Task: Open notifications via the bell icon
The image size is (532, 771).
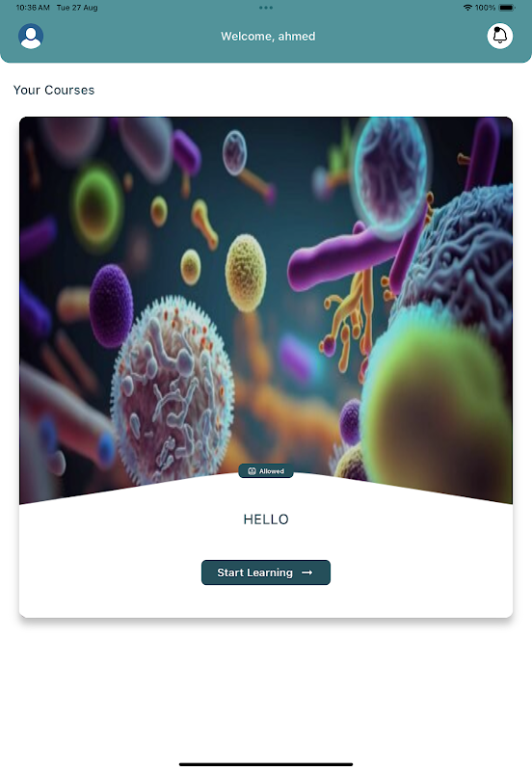Action: point(500,36)
